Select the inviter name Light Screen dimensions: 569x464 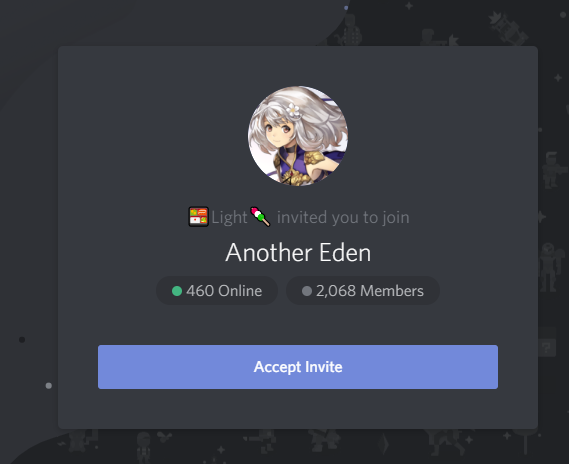(x=229, y=217)
